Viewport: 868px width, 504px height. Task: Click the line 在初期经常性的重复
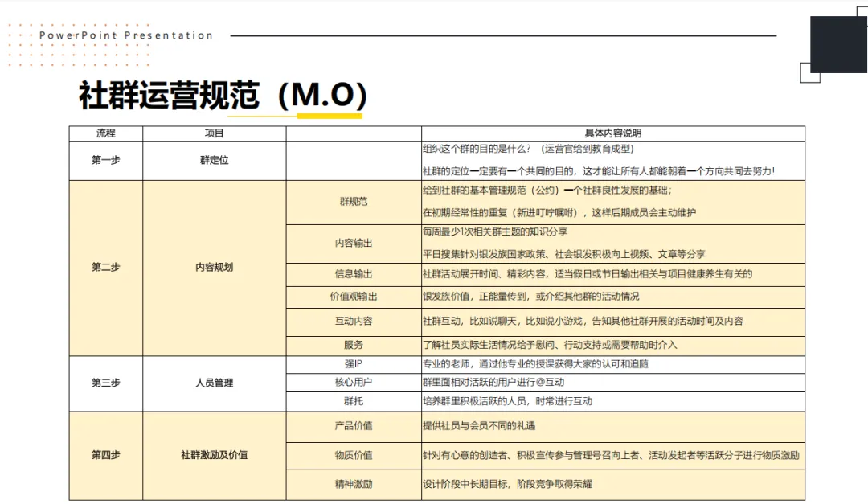click(559, 213)
